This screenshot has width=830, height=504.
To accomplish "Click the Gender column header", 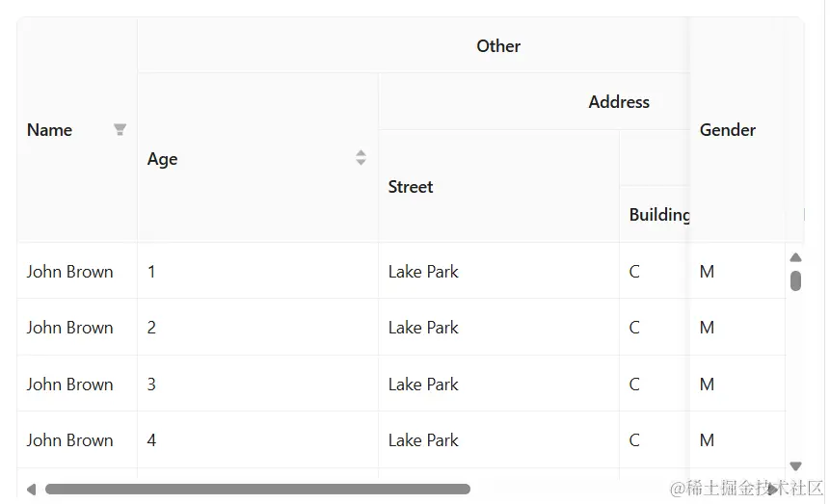I will coord(728,130).
